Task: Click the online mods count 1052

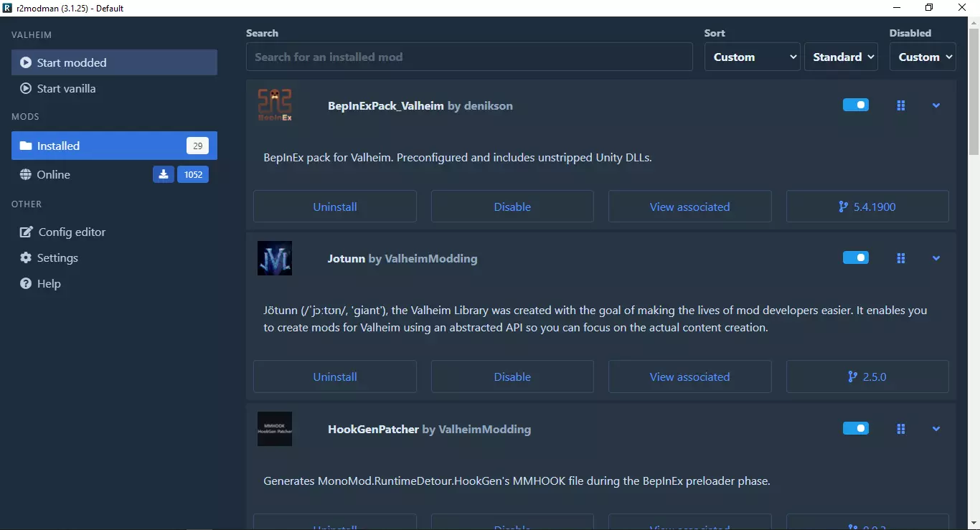Action: click(x=193, y=174)
